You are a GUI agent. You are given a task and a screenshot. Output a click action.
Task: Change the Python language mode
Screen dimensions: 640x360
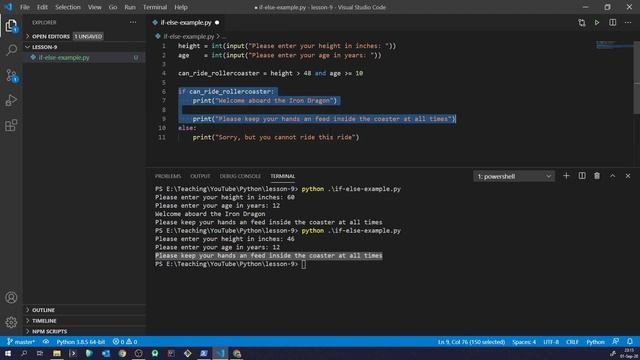tap(596, 342)
